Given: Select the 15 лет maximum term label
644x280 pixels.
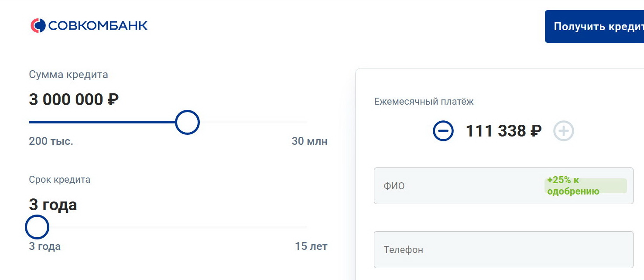Looking at the screenshot, I should 311,246.
